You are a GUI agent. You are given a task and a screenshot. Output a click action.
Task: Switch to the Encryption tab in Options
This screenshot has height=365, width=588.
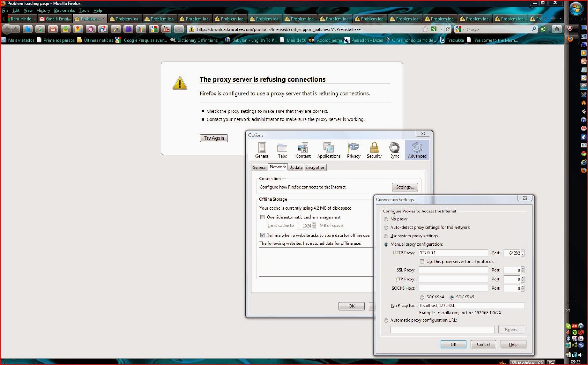tap(315, 167)
